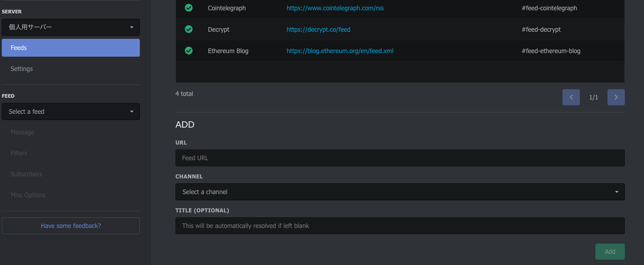
Task: Click the 1/1 page indicator
Action: click(x=594, y=97)
